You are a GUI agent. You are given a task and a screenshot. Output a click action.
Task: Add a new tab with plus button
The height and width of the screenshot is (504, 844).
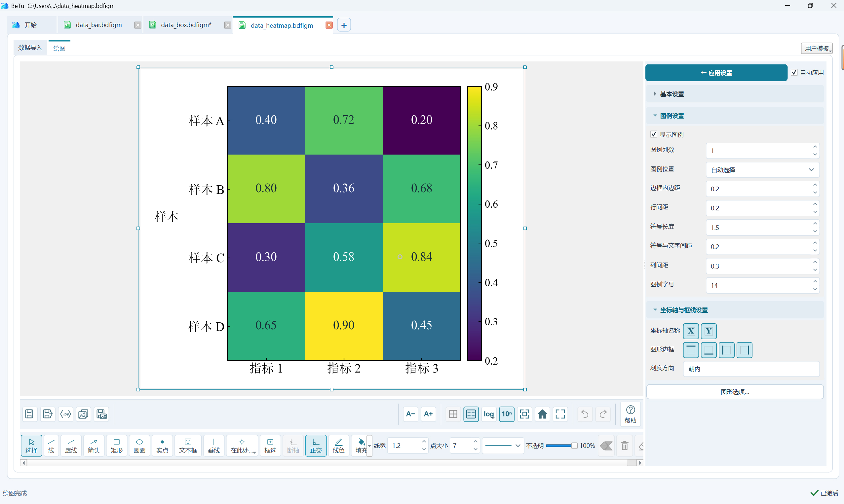[x=344, y=25]
